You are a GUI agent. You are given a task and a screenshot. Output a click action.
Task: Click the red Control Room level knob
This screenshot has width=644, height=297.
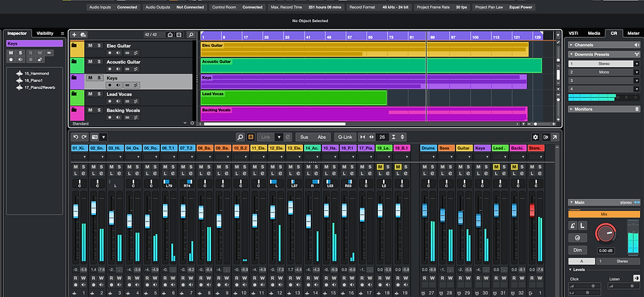(606, 233)
